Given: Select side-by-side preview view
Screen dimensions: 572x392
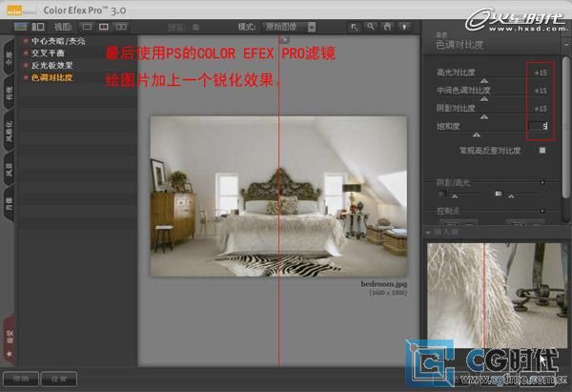Looking at the screenshot, I should tap(121, 27).
